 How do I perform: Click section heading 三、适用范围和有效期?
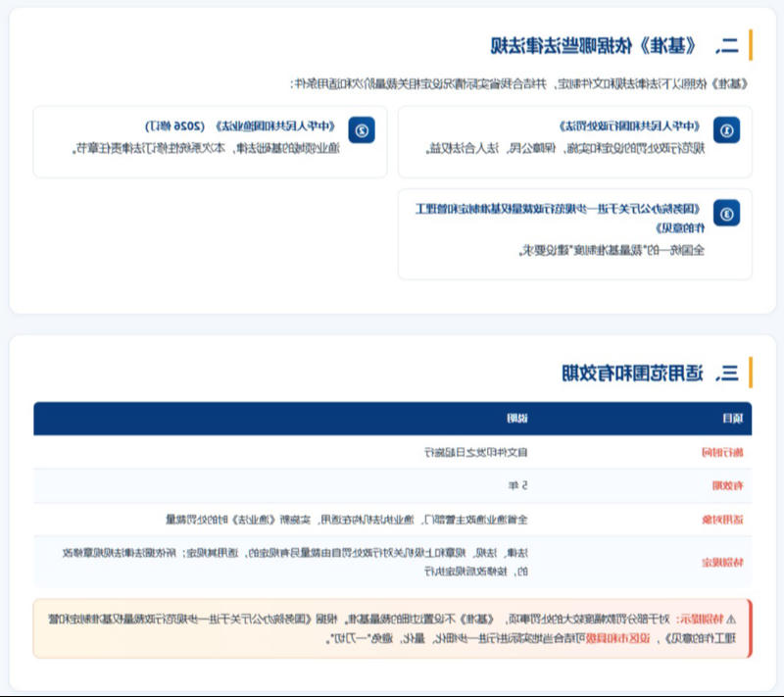[x=650, y=373]
